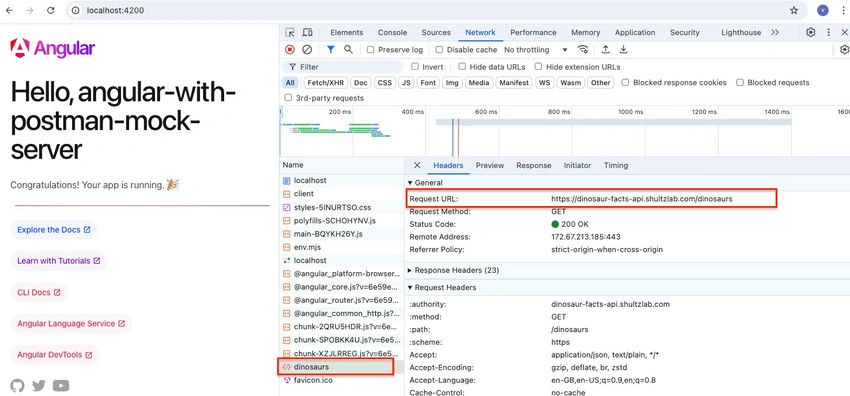This screenshot has height=396, width=850.
Task: Bookmark the page with the star icon
Action: 794,10
